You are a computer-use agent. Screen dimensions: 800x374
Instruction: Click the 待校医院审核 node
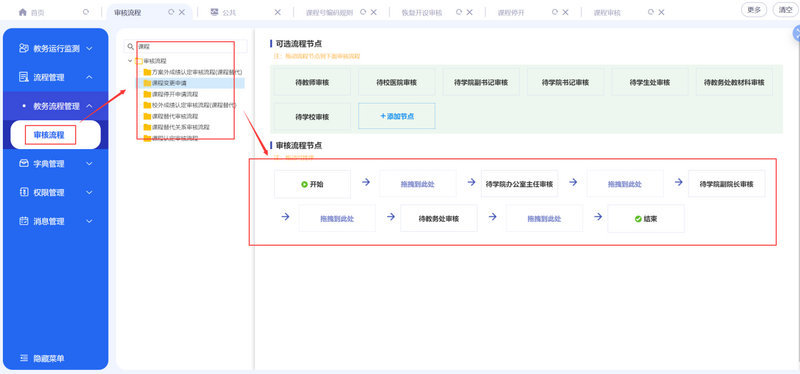[396, 82]
